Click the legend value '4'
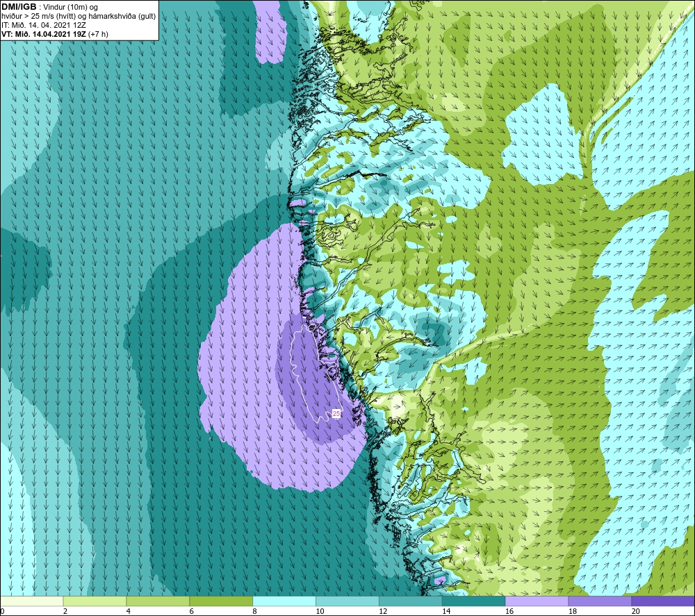This screenshot has width=695, height=616. [129, 611]
